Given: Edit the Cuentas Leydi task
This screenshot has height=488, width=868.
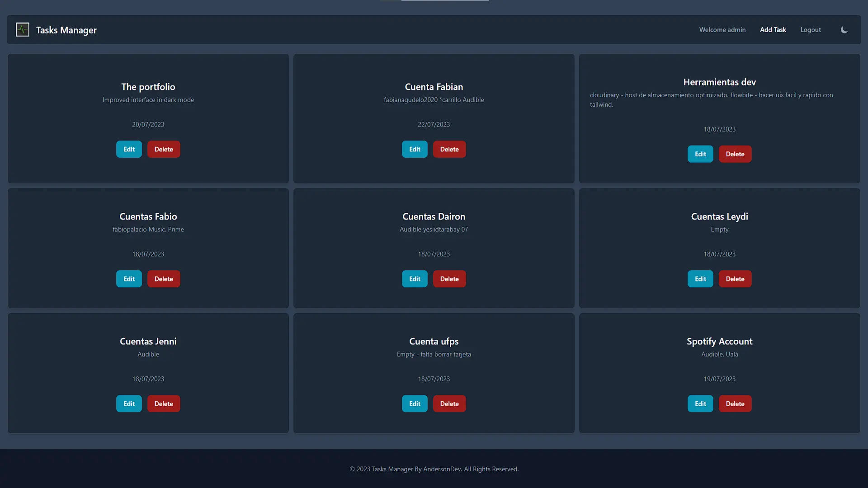Looking at the screenshot, I should coord(700,279).
